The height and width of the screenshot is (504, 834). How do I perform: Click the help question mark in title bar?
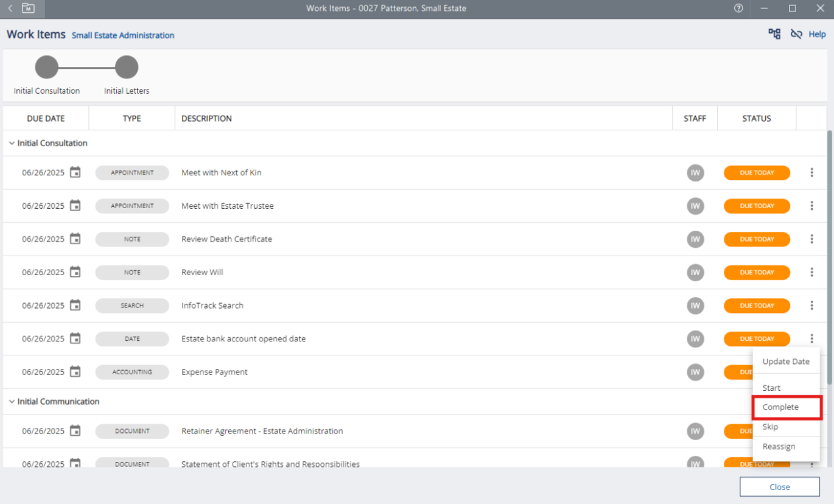coord(738,9)
